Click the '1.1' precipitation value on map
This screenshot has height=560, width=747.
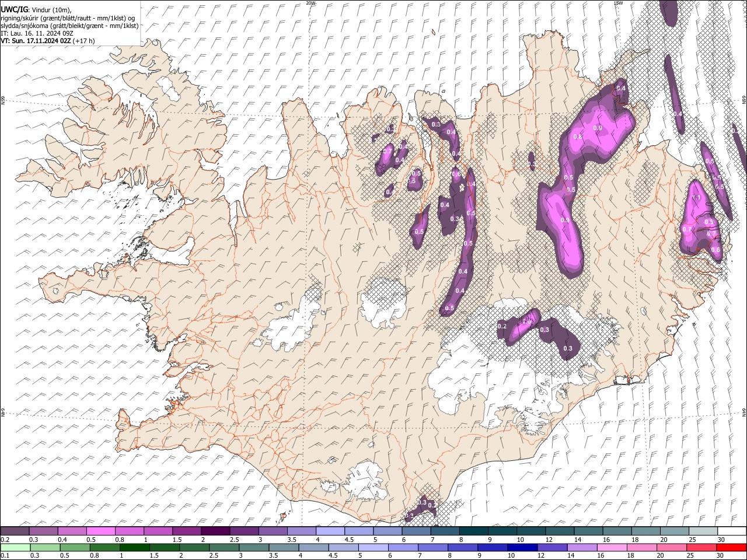point(696,198)
